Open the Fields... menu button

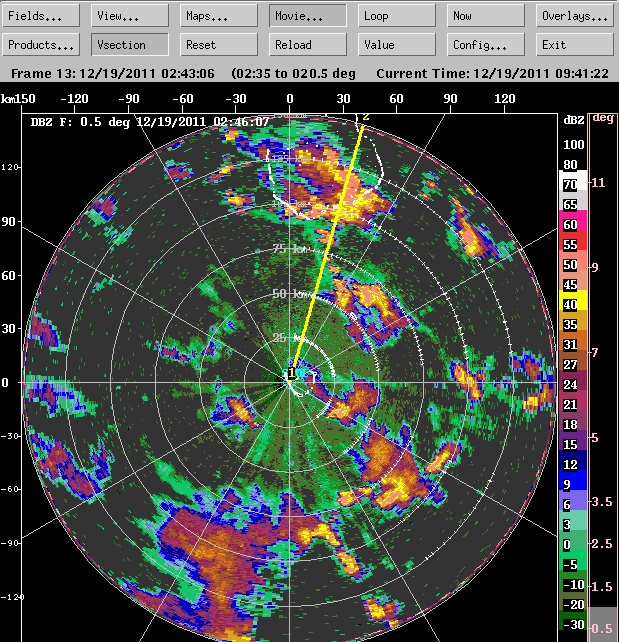click(41, 16)
